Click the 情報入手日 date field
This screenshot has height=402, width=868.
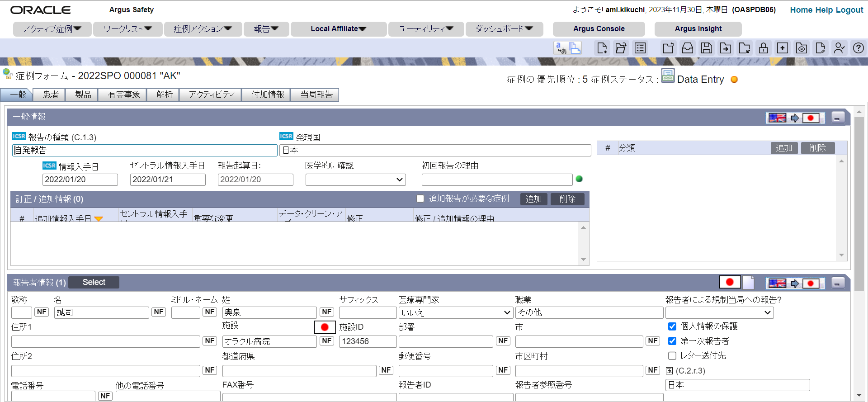pos(80,180)
